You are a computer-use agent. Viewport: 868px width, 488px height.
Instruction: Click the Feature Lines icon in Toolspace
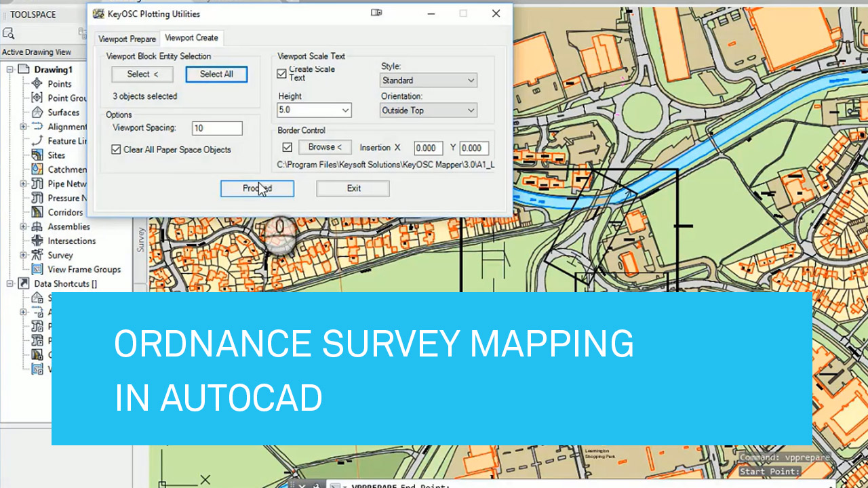[37, 140]
